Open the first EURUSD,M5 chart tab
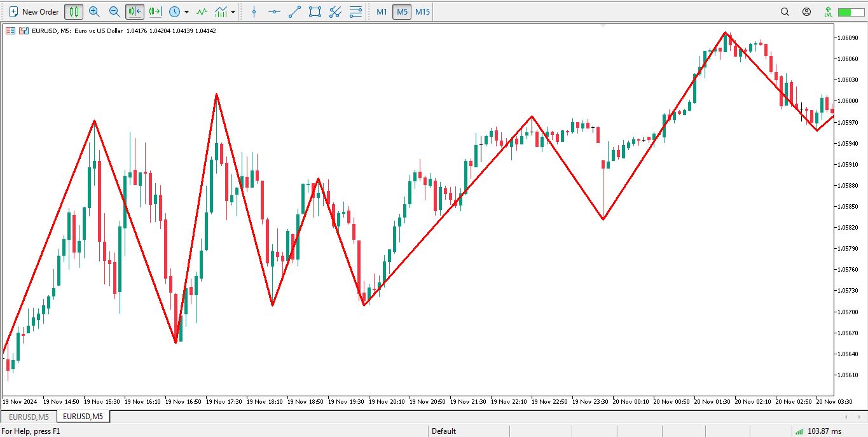This screenshot has height=437, width=868. pyautogui.click(x=29, y=417)
